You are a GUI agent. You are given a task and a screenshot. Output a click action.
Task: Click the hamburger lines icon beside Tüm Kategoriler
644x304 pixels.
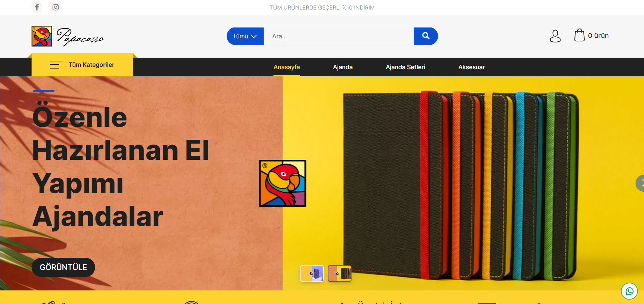click(x=56, y=64)
